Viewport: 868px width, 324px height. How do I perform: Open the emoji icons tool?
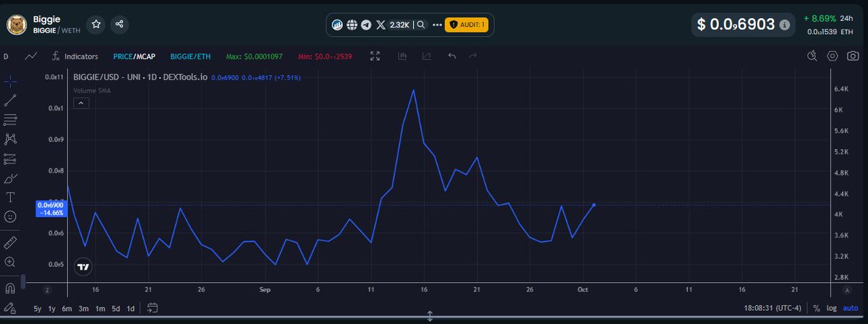point(10,216)
